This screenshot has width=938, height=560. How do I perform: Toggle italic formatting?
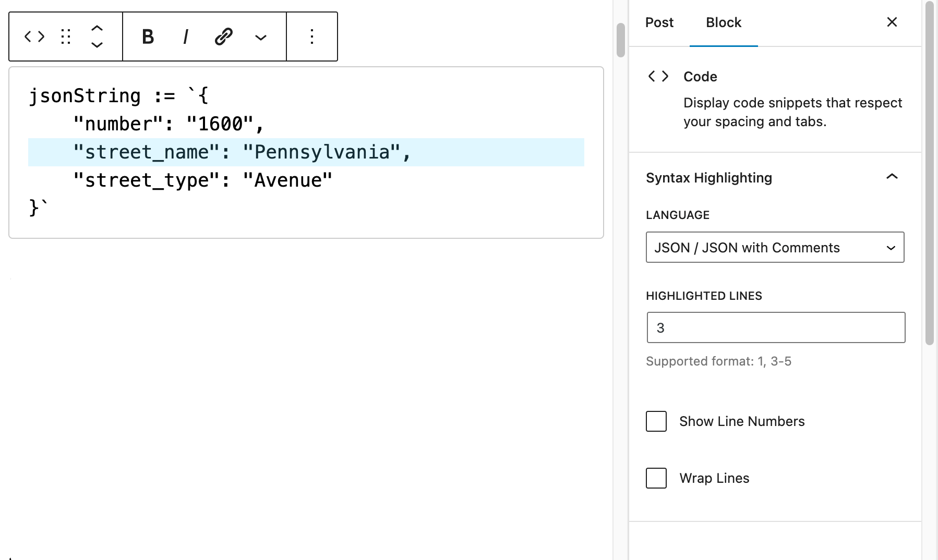click(186, 36)
